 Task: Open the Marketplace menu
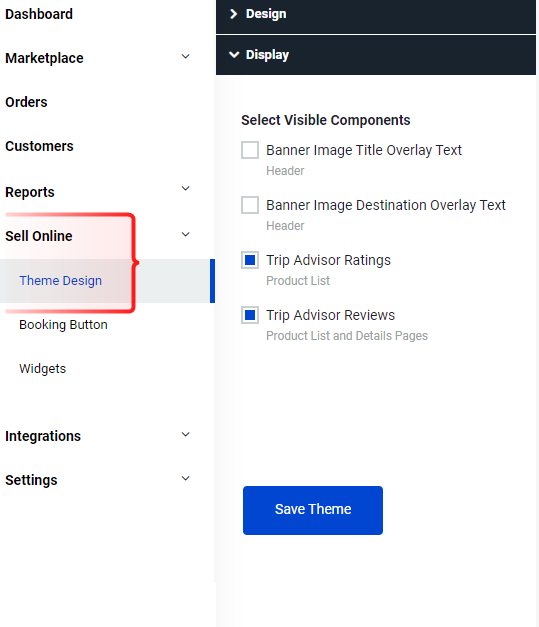pyautogui.click(x=44, y=58)
